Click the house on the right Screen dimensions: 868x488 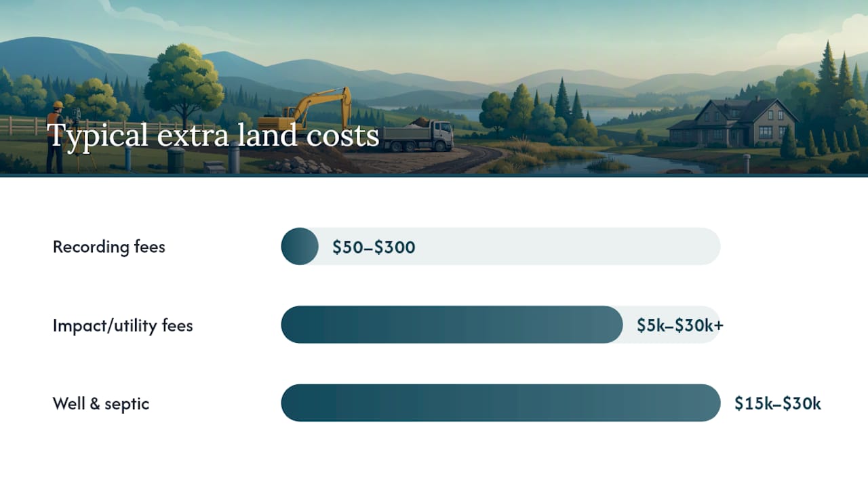[x=734, y=123]
